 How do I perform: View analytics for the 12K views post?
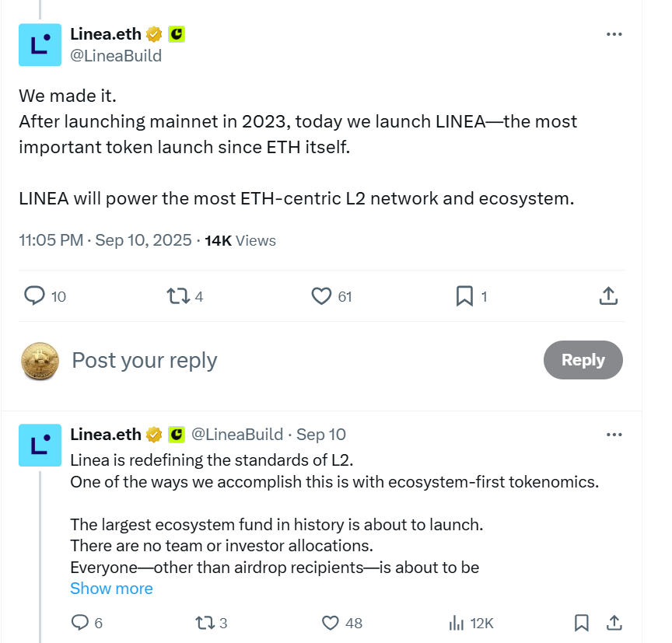(457, 623)
